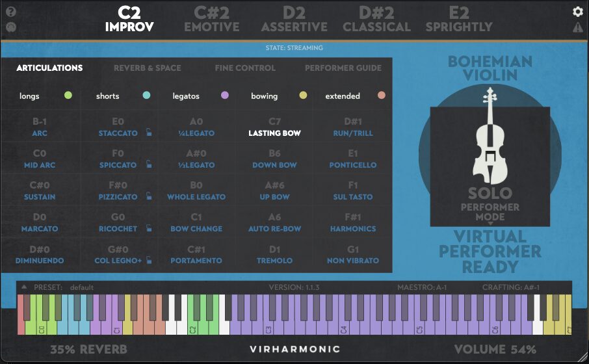Choose the C#2 Emotive style

pos(211,19)
